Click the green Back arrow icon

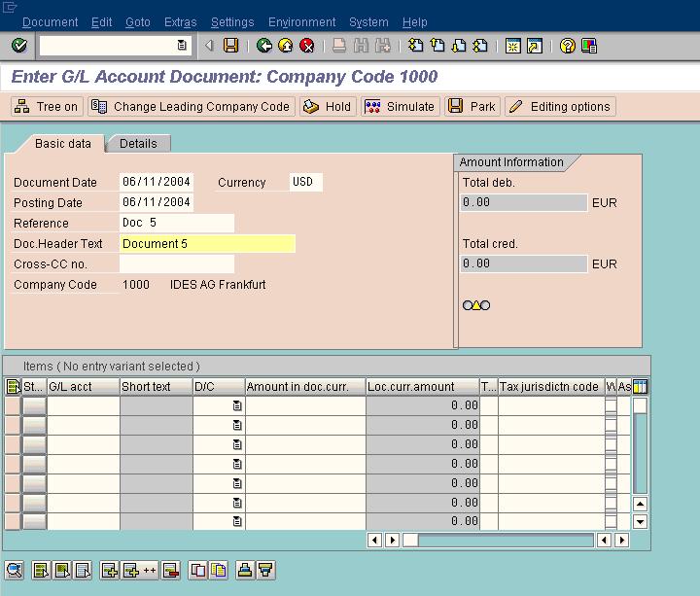[x=264, y=46]
